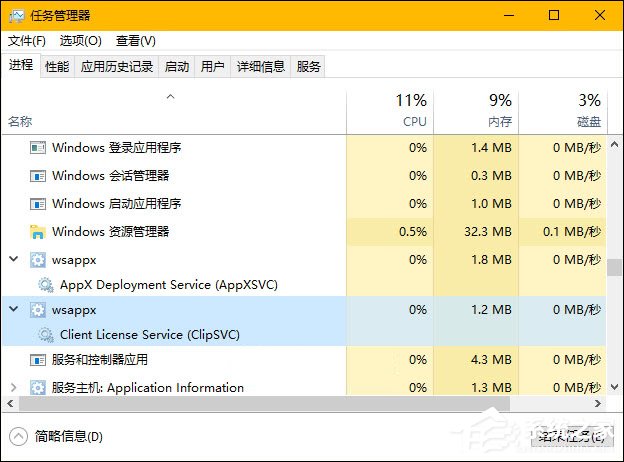Click 简略信息(D) to show fewer details
Image resolution: width=624 pixels, height=462 pixels.
58,436
